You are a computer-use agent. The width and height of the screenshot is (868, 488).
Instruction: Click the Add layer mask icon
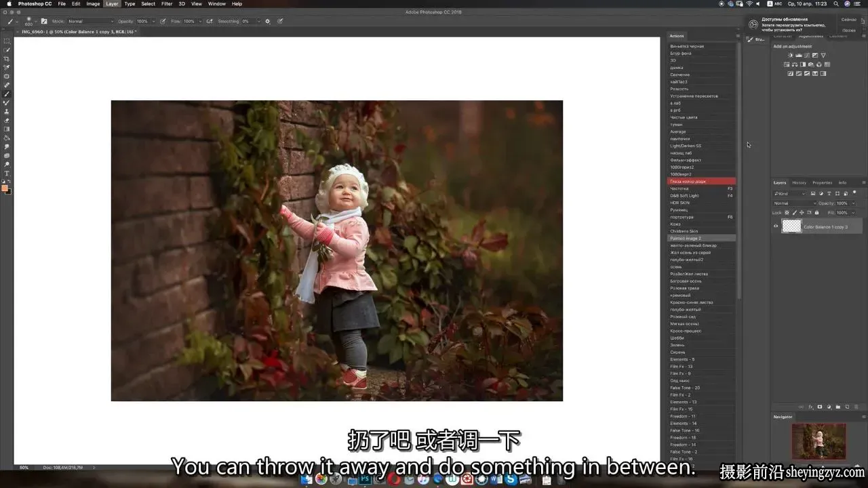click(820, 407)
